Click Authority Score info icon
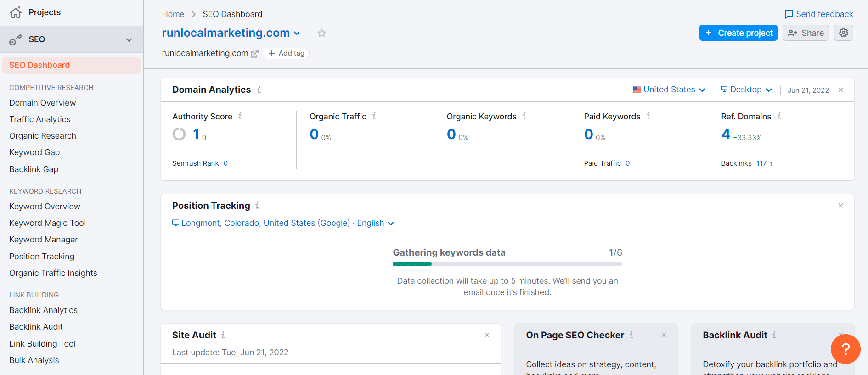 240,116
